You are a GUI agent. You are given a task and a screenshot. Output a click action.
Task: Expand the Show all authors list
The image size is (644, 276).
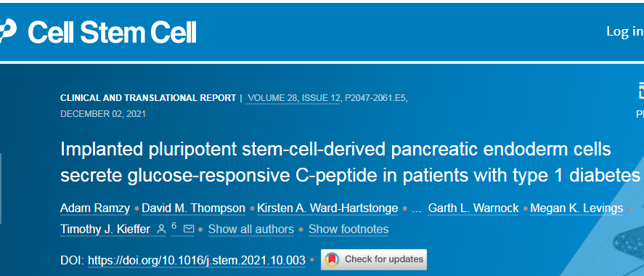click(x=251, y=229)
